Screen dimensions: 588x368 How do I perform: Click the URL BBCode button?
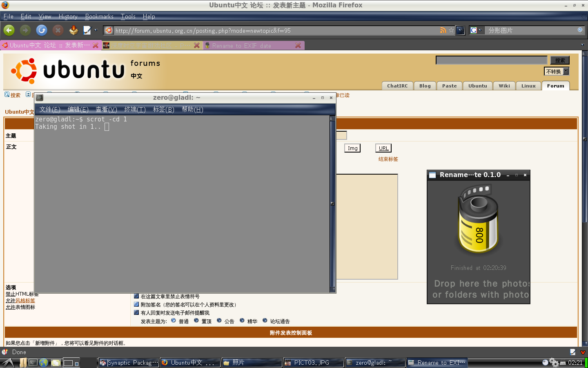pos(383,148)
